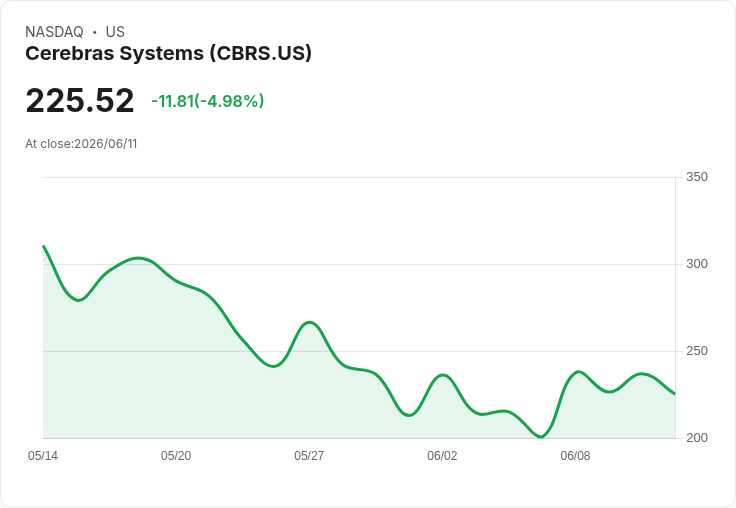Click the 300 y-axis label
The width and height of the screenshot is (736, 508).
[x=697, y=264]
